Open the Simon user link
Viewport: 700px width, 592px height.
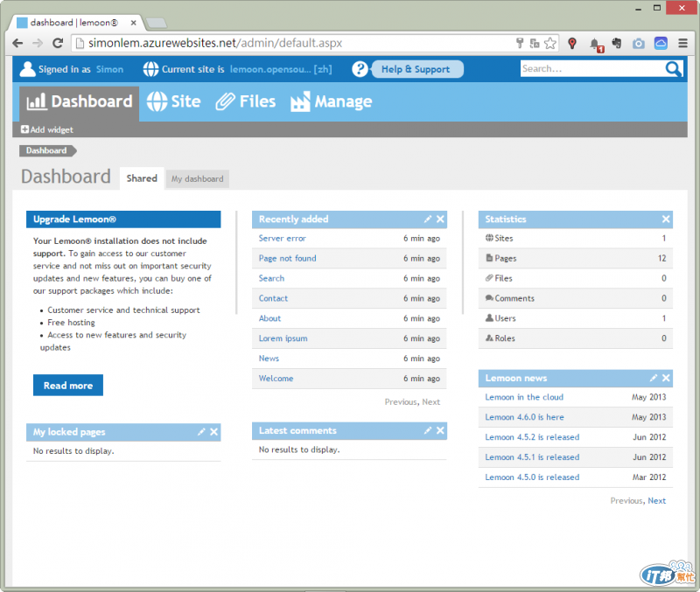tap(110, 69)
